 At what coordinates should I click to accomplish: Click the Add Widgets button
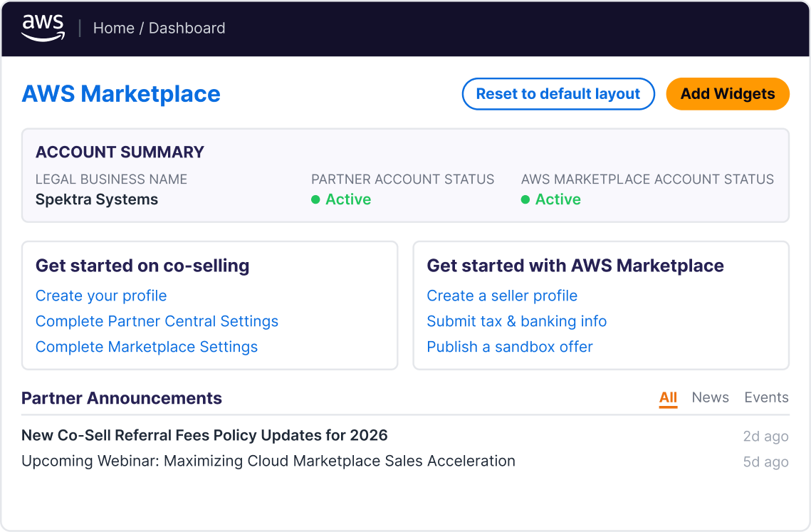[727, 94]
